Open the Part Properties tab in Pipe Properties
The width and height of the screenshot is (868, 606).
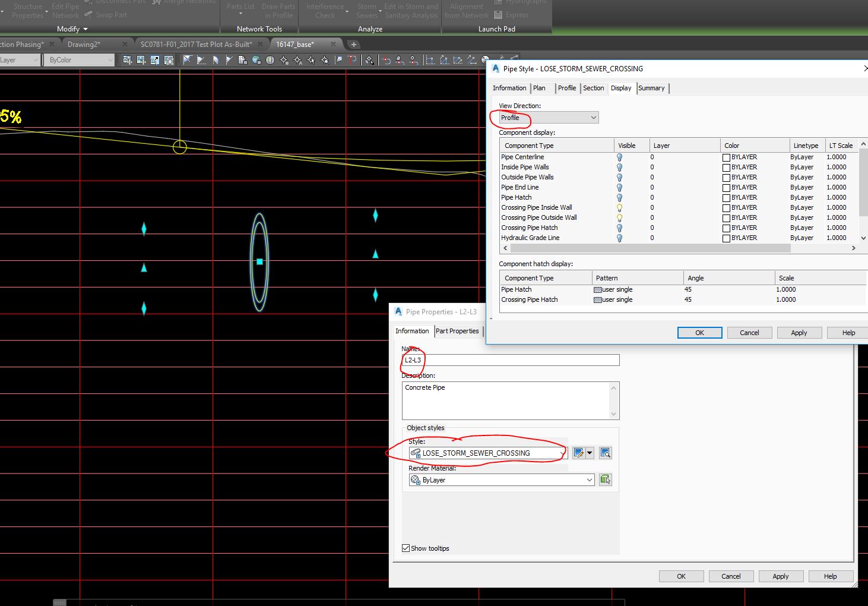(x=457, y=331)
